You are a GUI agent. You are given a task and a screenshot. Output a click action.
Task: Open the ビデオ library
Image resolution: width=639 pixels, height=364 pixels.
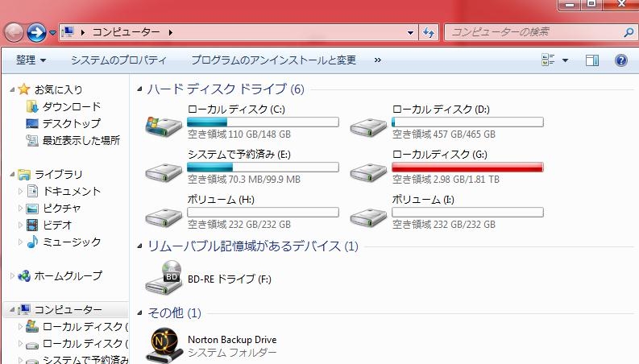point(57,225)
